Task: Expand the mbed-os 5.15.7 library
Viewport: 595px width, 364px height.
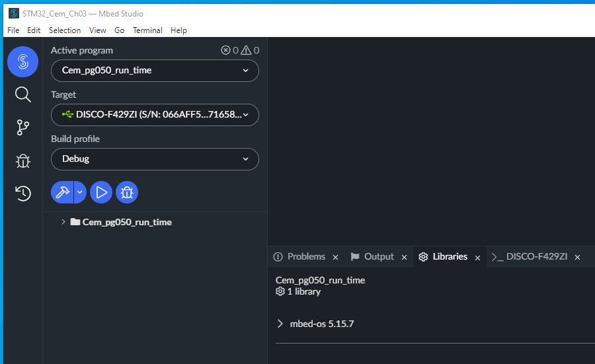Action: coord(280,324)
